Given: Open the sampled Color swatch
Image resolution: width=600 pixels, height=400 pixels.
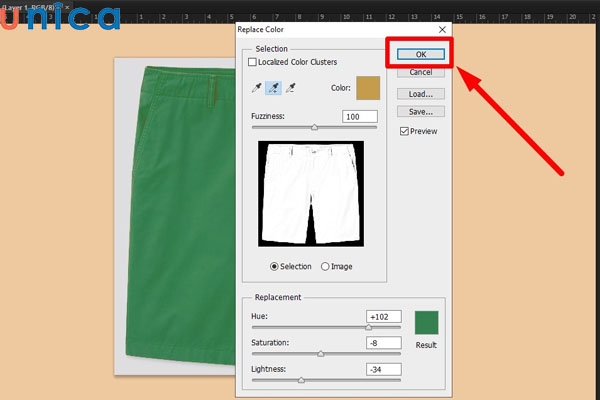Looking at the screenshot, I should (x=368, y=88).
